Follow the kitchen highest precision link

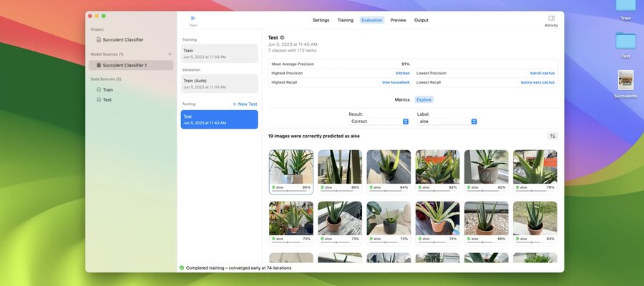point(402,73)
